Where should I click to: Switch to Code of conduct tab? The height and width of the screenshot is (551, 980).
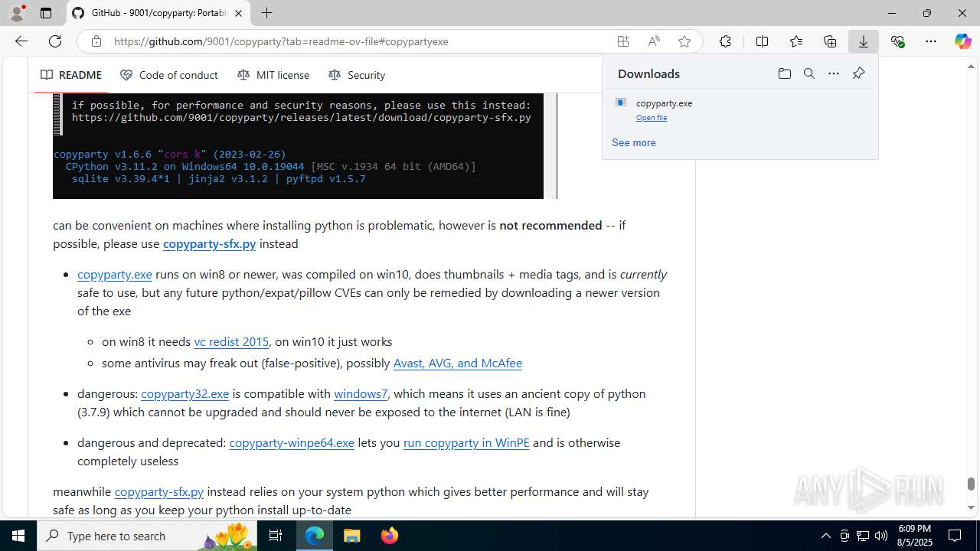[x=169, y=75]
